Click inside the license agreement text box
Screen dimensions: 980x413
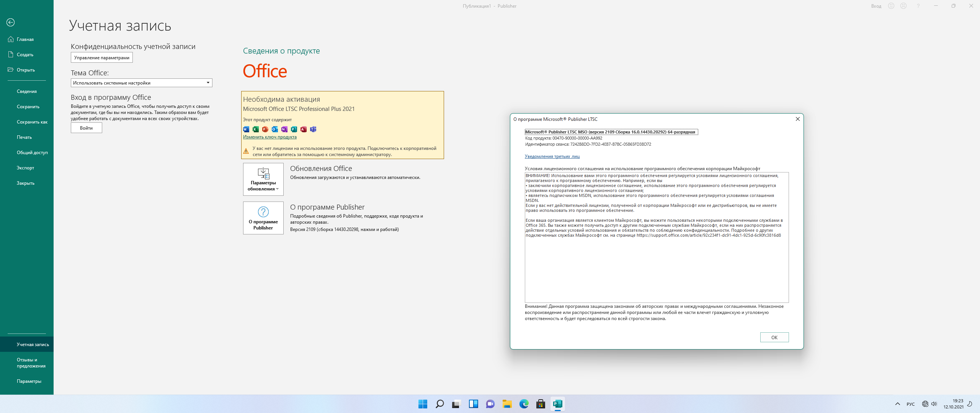[x=657, y=237]
